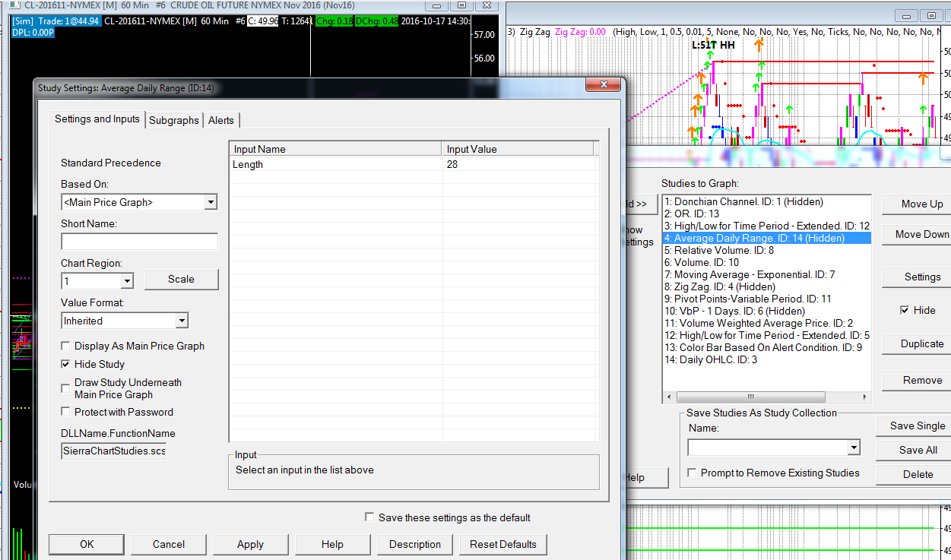The image size is (951, 560).
Task: Select the Relative Volume study
Action: (x=766, y=250)
